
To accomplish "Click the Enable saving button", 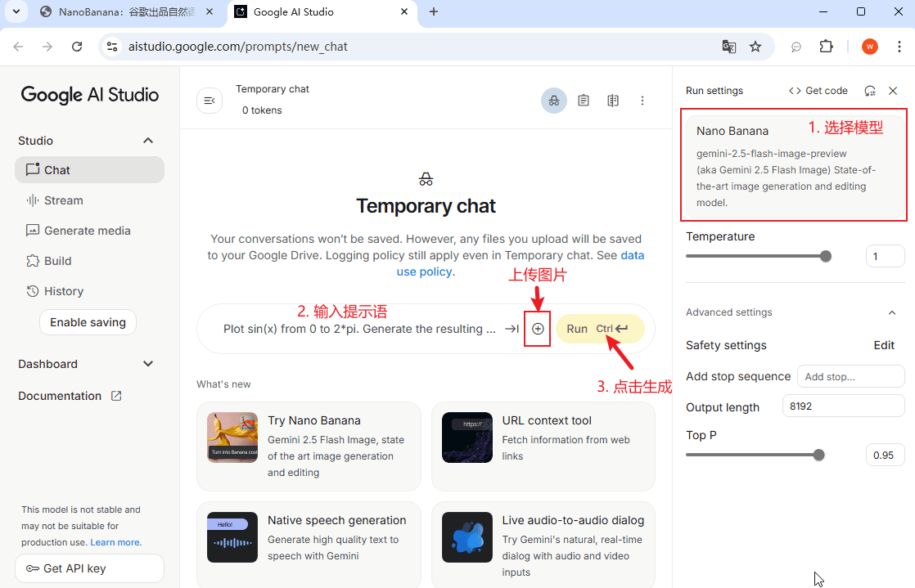I will point(88,322).
